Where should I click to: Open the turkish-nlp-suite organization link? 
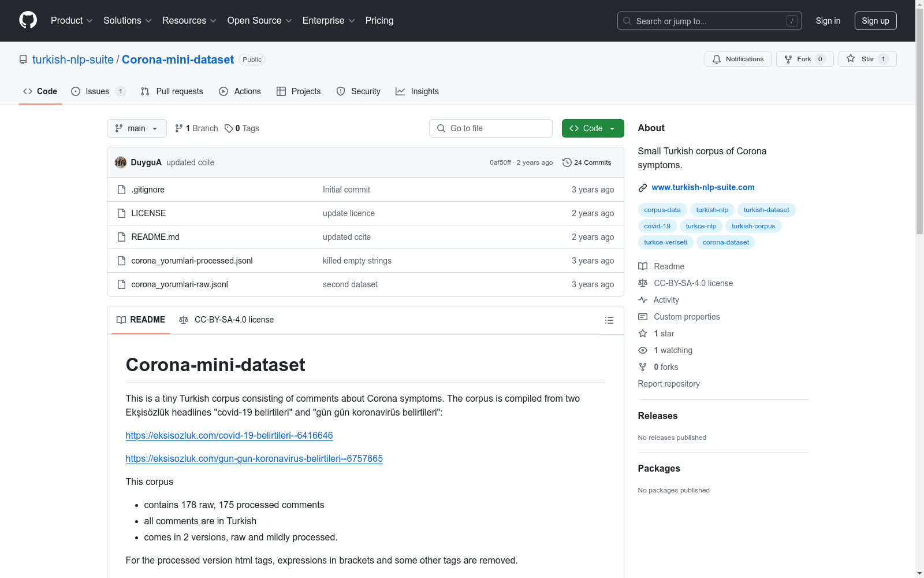(73, 60)
